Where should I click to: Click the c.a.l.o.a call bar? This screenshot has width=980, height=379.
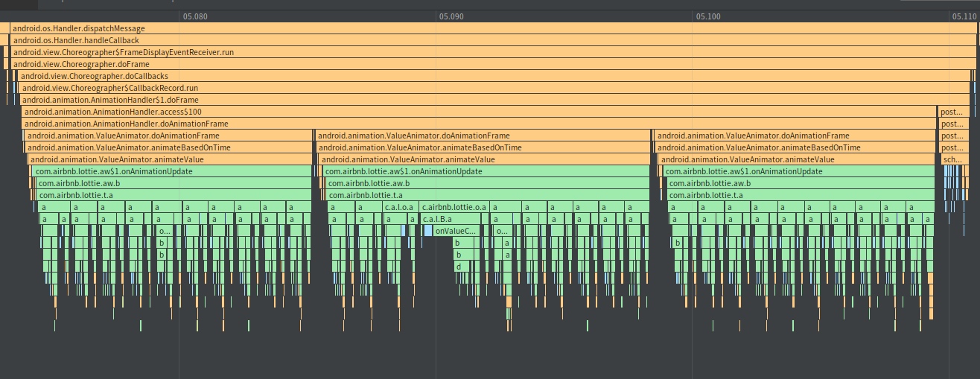[x=399, y=207]
